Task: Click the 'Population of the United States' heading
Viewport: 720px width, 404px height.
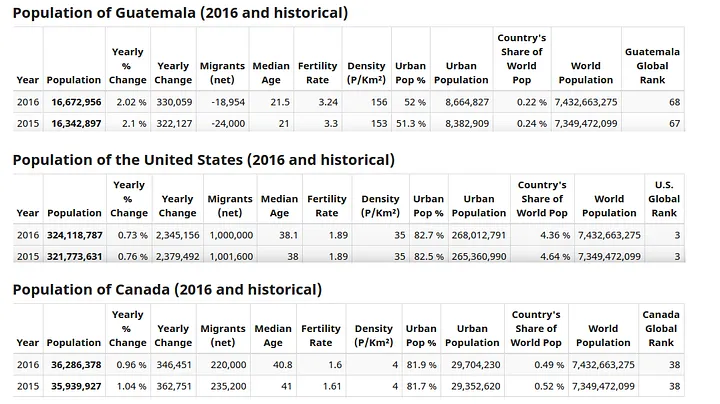Action: (203, 160)
